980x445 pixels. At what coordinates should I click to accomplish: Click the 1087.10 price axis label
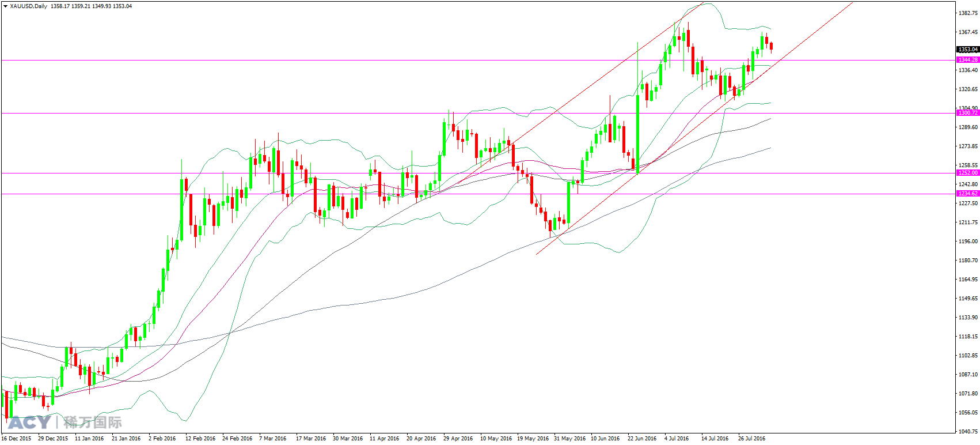pyautogui.click(x=968, y=374)
